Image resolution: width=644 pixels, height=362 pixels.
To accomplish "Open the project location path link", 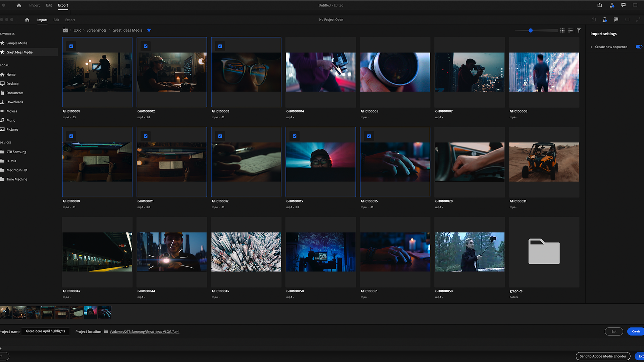I will point(145,332).
